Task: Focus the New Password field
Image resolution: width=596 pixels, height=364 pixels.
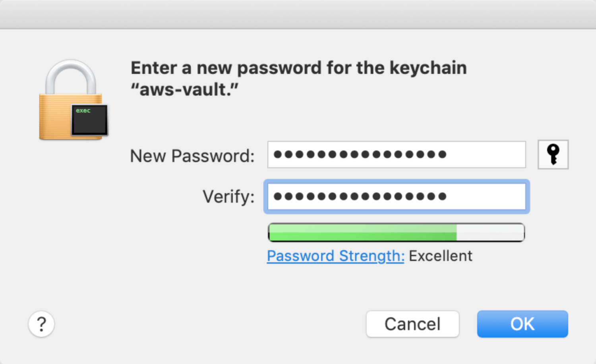Action: point(397,154)
